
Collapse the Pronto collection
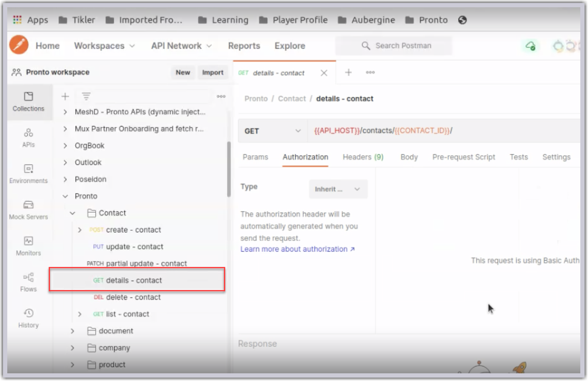(x=65, y=196)
